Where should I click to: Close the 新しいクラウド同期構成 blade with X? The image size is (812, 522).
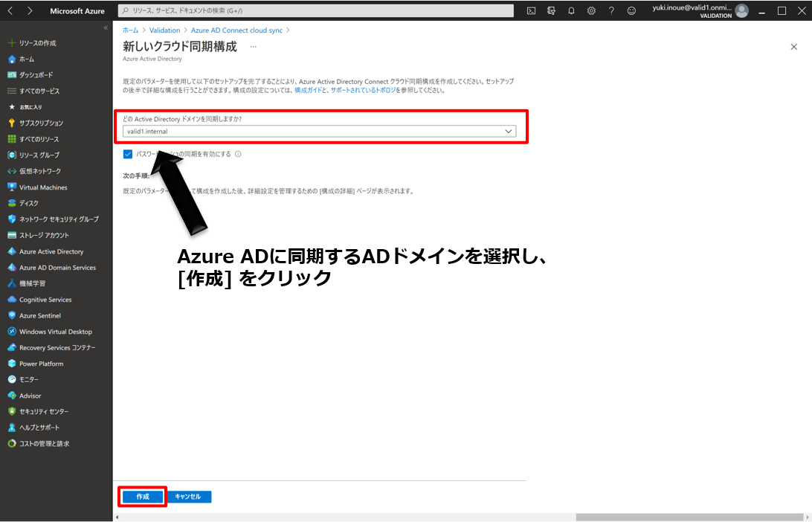(794, 47)
